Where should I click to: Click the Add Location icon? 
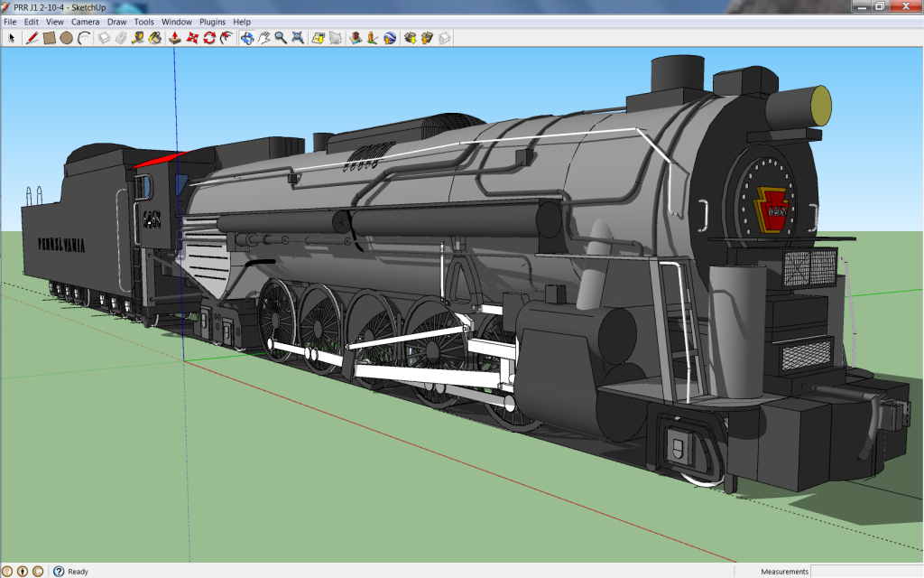click(x=319, y=38)
